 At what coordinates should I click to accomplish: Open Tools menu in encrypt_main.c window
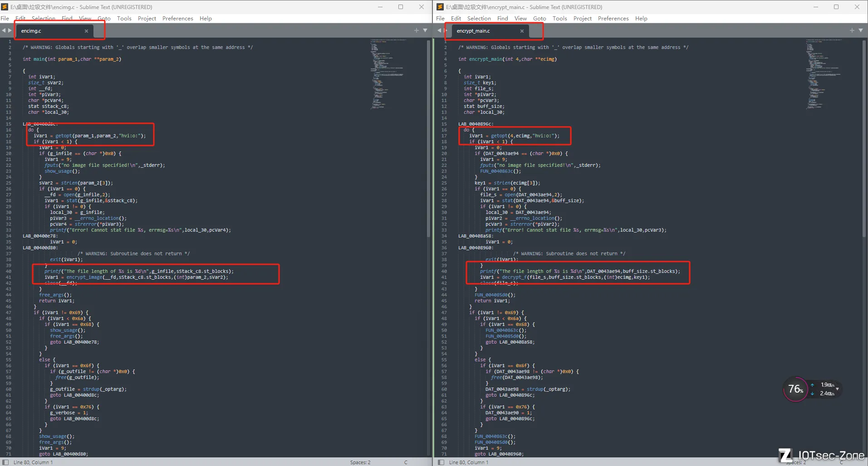click(559, 19)
